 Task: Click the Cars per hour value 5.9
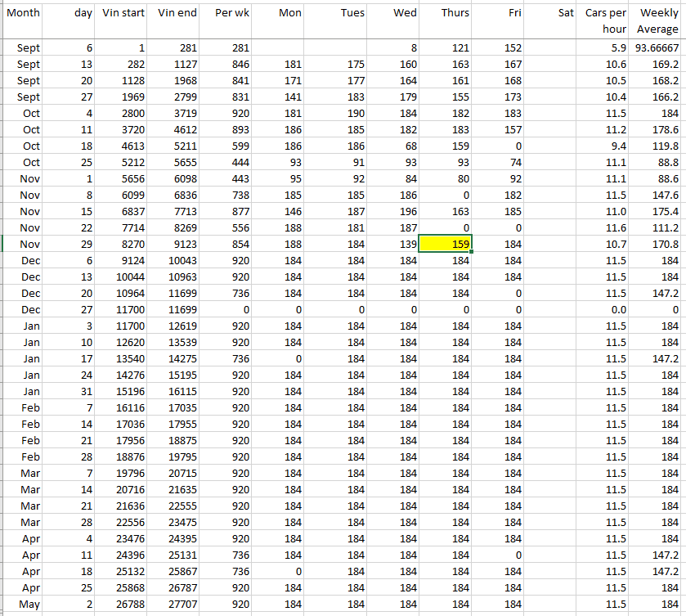pos(605,48)
